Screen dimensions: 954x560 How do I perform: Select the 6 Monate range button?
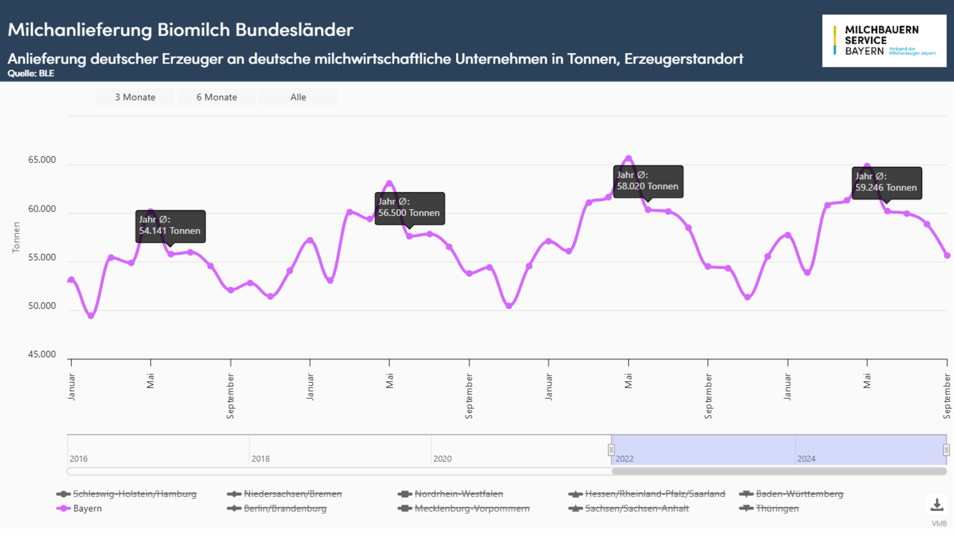click(217, 97)
